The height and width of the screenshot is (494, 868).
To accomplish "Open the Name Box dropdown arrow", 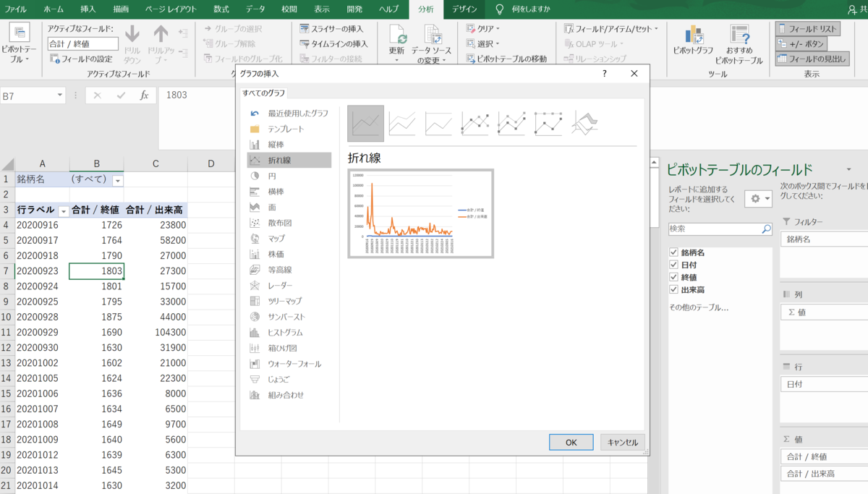I will pyautogui.click(x=59, y=95).
